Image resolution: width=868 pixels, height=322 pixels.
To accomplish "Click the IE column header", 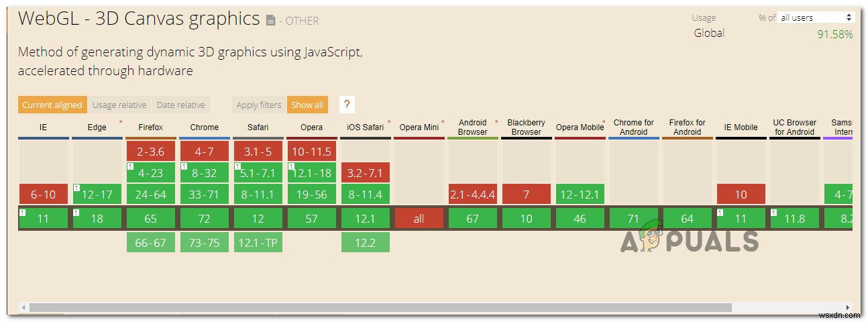I will click(43, 127).
